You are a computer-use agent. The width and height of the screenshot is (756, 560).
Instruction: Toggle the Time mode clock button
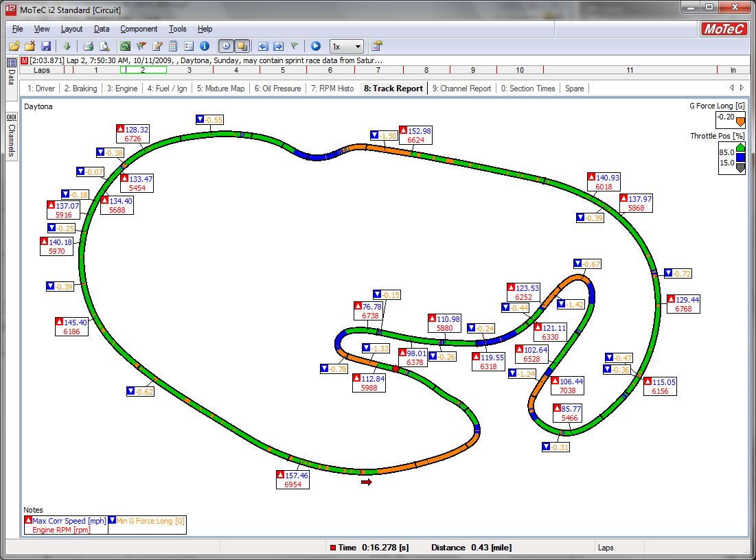click(226, 46)
